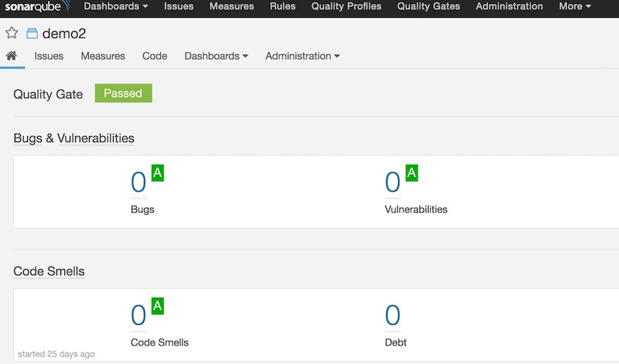Open the project Dashboards dropdown
The image size is (619, 364).
[x=216, y=56]
